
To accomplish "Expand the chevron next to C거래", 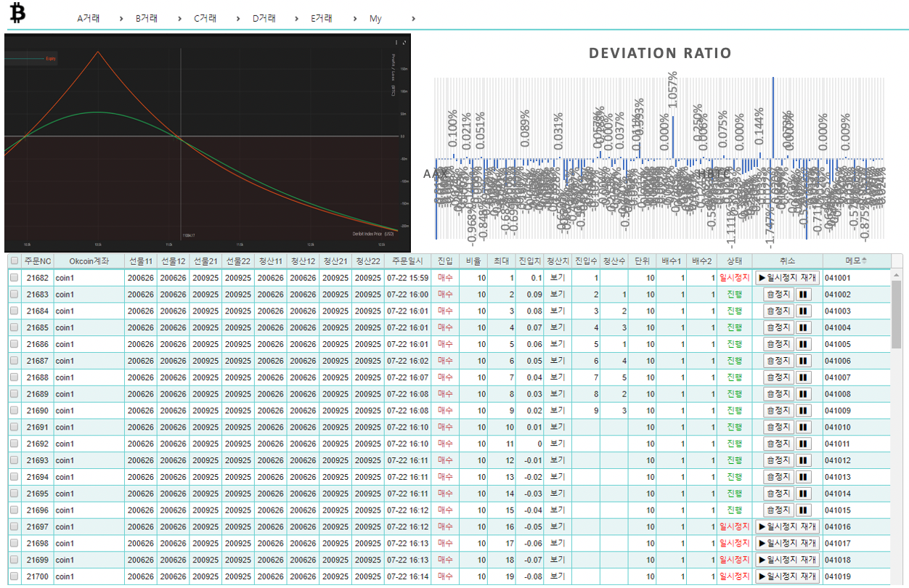I will pos(238,19).
